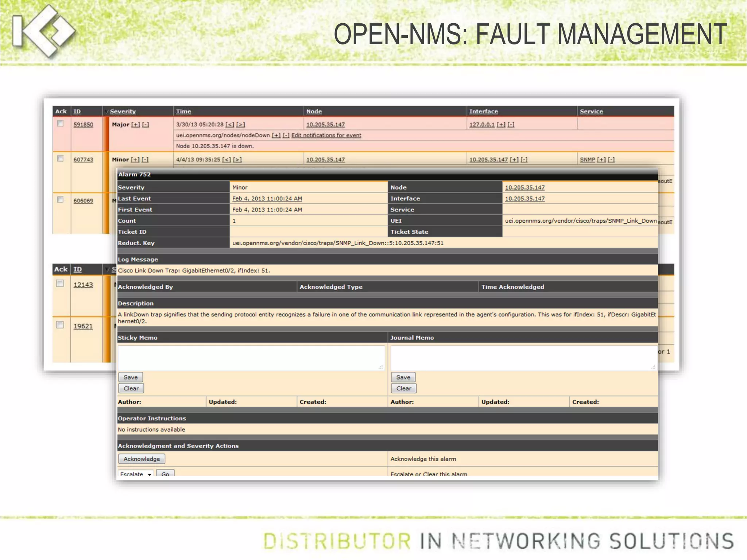Open alarm ID 12143

(83, 285)
